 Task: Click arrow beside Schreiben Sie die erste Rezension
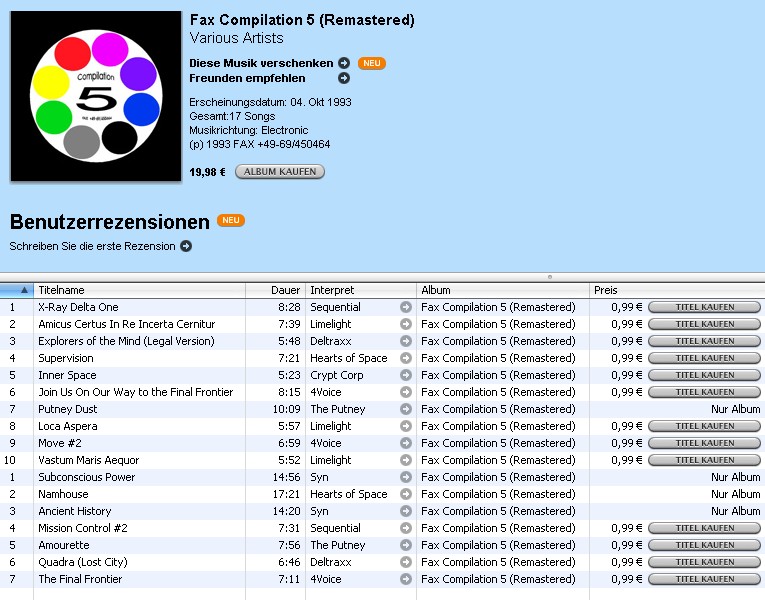pyautogui.click(x=186, y=246)
